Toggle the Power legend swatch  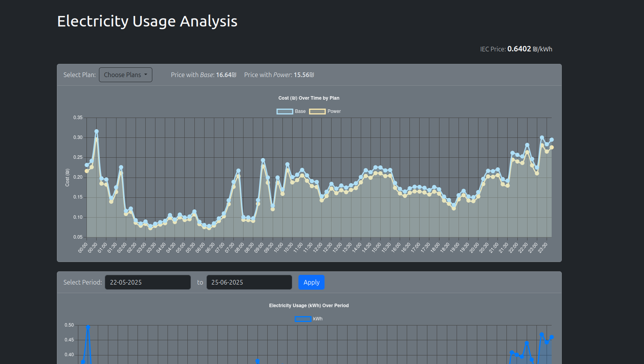point(318,111)
